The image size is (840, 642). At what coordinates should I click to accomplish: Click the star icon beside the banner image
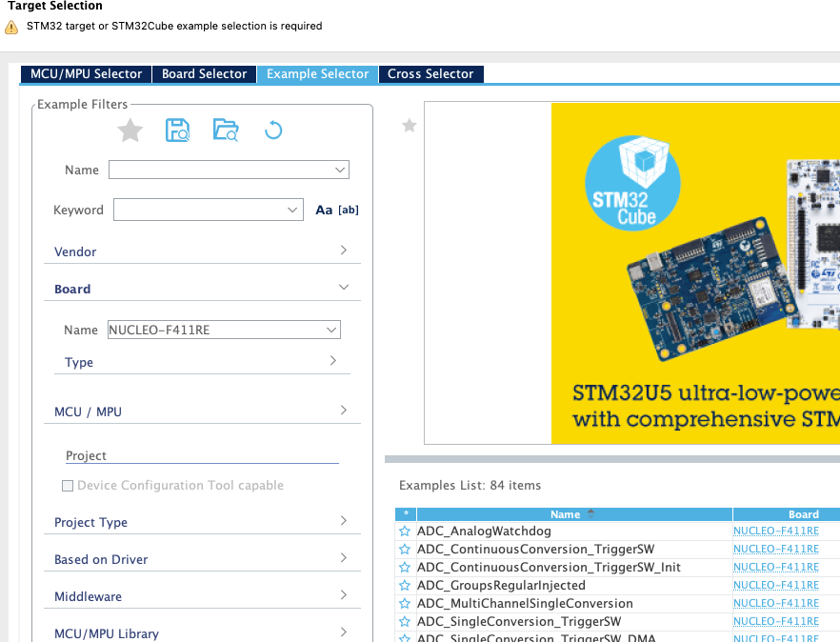pyautogui.click(x=410, y=126)
